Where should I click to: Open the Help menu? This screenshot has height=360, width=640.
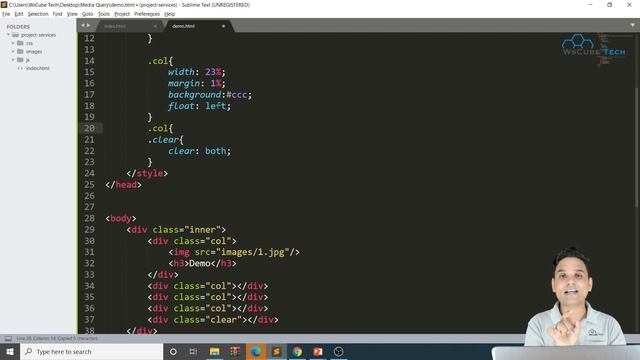click(x=169, y=14)
